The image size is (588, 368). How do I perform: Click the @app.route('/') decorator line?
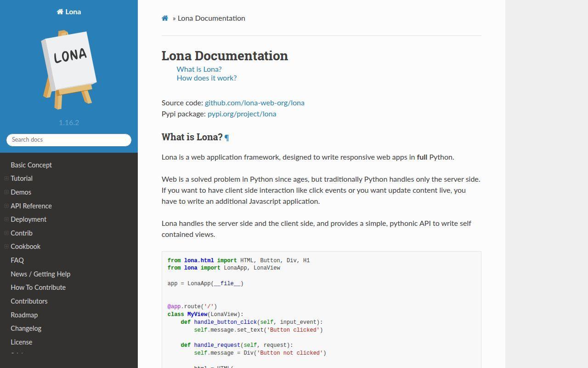click(192, 306)
